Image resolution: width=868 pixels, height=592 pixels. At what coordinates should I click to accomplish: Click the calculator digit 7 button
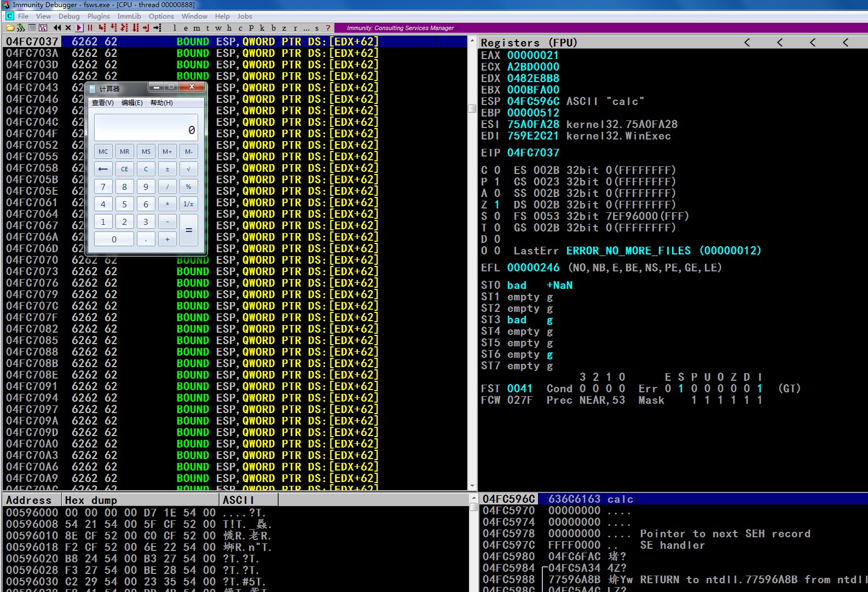tap(103, 187)
